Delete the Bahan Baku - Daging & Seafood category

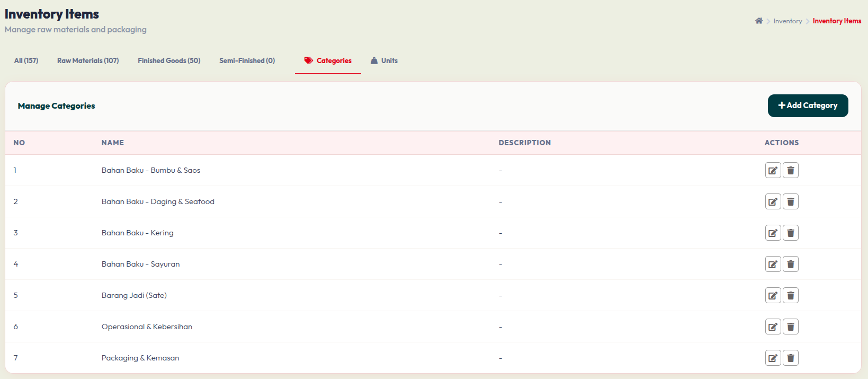790,201
